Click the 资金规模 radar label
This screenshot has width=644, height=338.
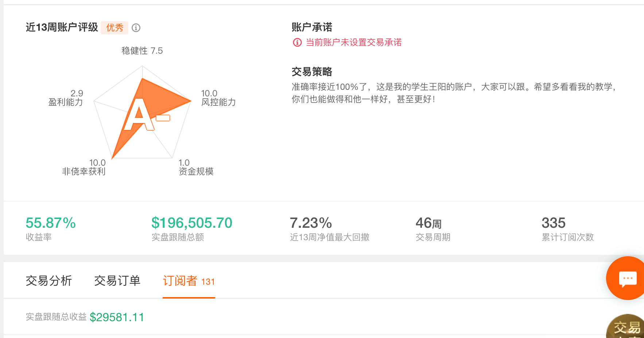point(196,172)
